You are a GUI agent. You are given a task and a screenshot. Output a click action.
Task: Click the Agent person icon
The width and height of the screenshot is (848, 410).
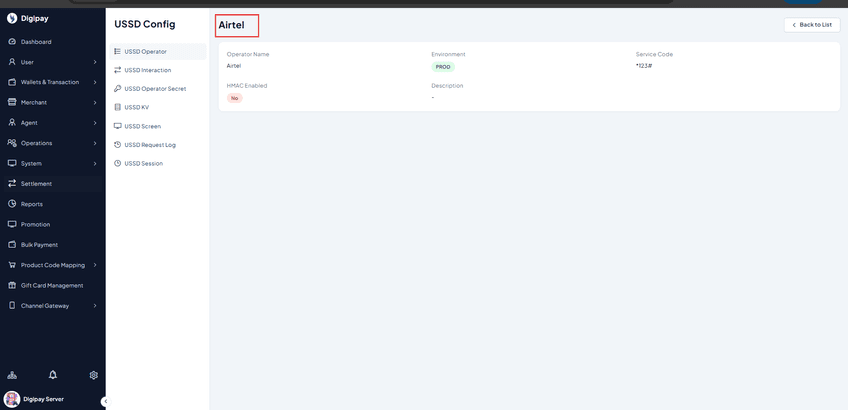(12, 123)
